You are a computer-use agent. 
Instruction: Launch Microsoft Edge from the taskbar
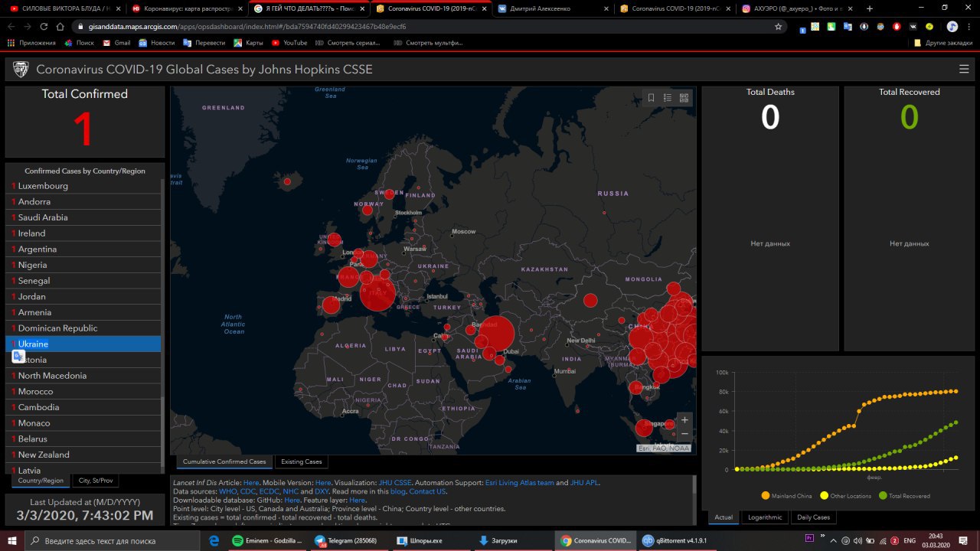tap(214, 540)
